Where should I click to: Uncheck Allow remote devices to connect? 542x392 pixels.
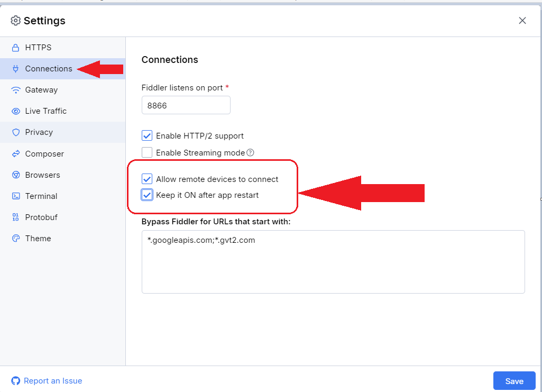(x=147, y=179)
